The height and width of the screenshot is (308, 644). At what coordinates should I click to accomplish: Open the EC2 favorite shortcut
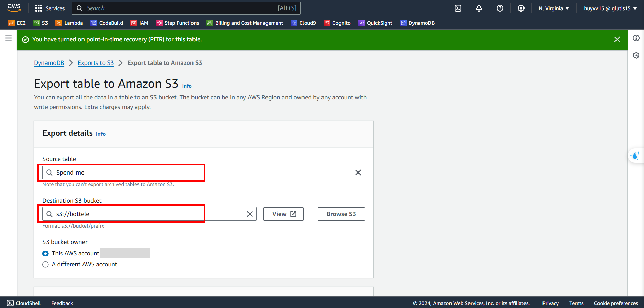17,23
